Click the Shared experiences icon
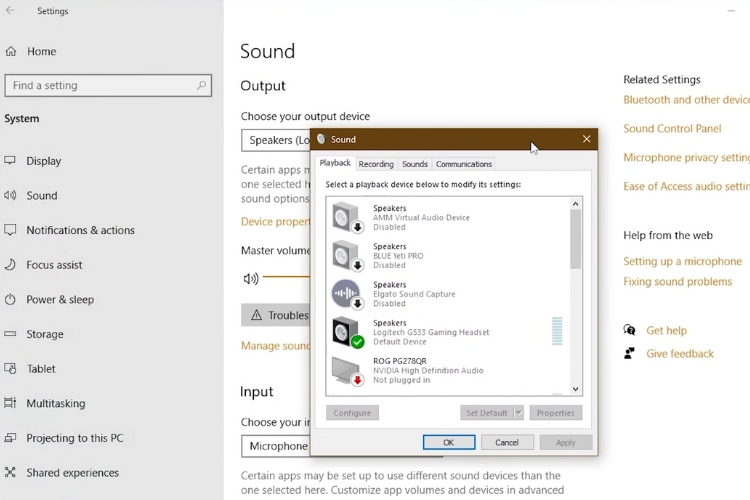The height and width of the screenshot is (500, 750). coord(10,472)
